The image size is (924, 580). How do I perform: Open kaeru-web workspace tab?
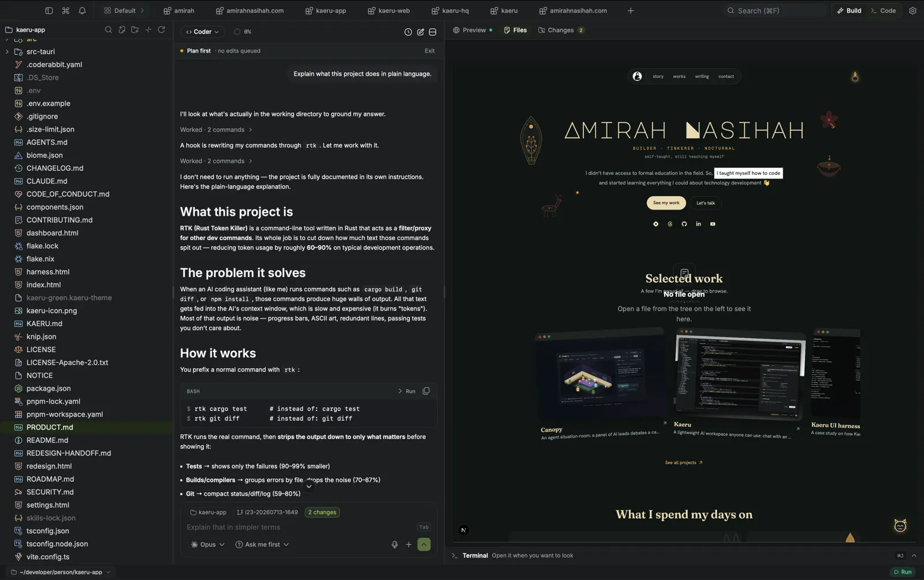389,10
